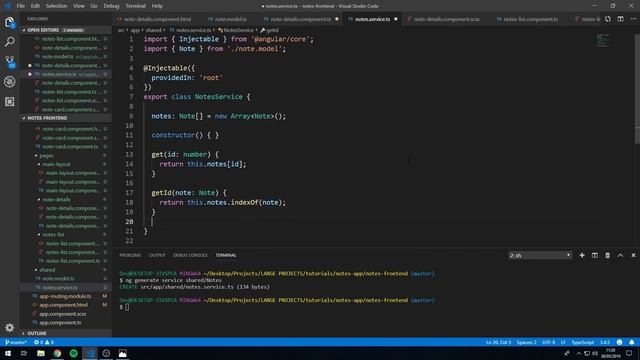Open the editor More Actions ellipsis

[x=633, y=19]
